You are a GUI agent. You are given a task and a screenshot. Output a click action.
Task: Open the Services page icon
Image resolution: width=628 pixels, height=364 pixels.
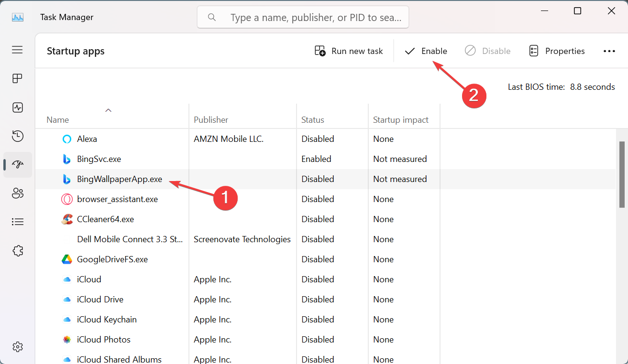[x=17, y=251]
